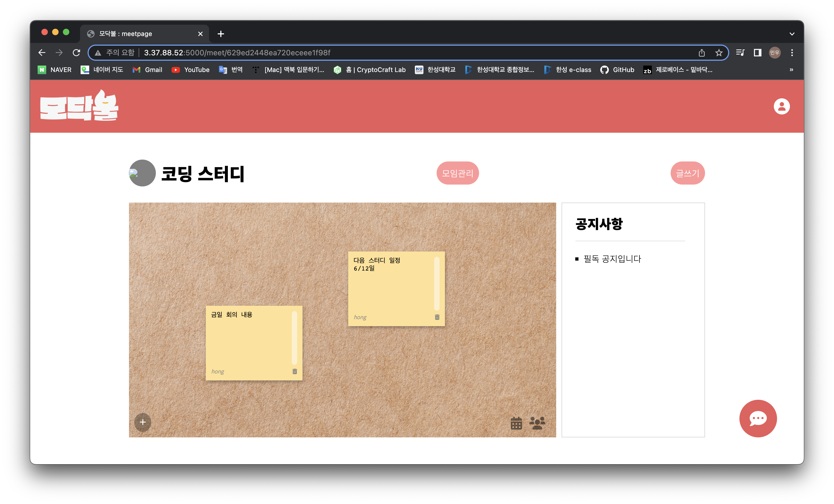Select the 모닥불 : meetpage tab
This screenshot has width=834, height=504.
point(145,34)
